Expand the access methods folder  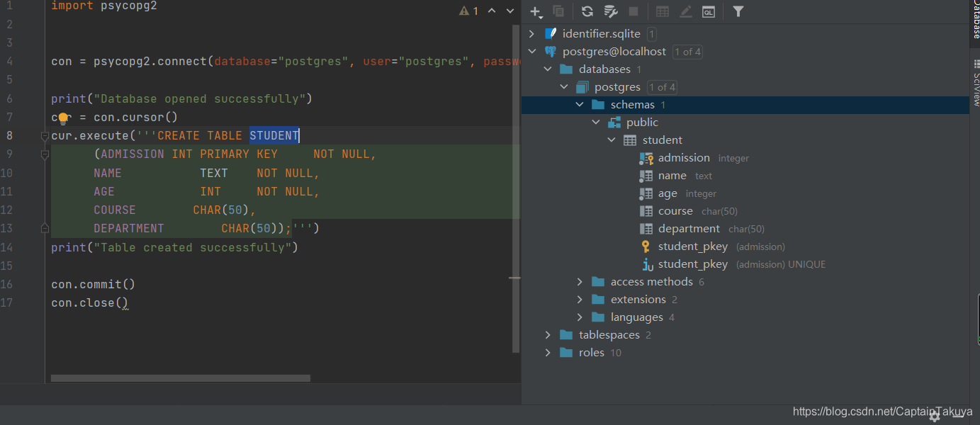click(x=580, y=281)
